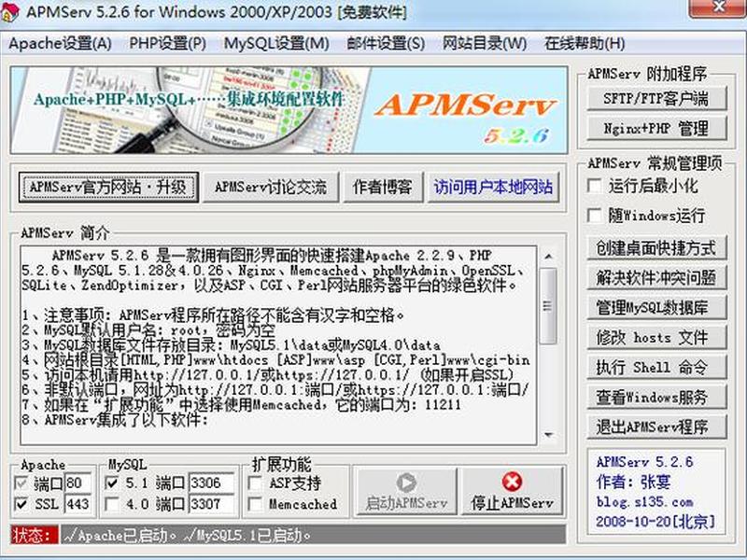Enable the MySQL 4.0 checkbox
The width and height of the screenshot is (747, 560).
pos(111,504)
